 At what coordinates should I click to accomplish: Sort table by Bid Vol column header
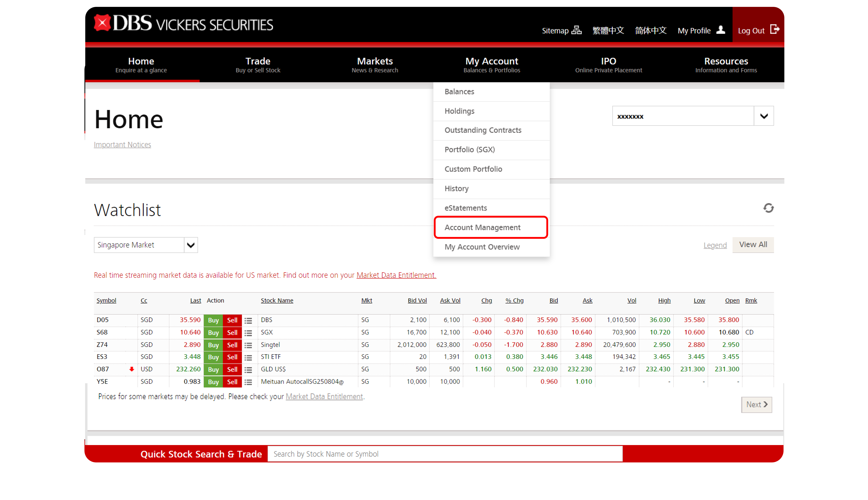click(417, 300)
